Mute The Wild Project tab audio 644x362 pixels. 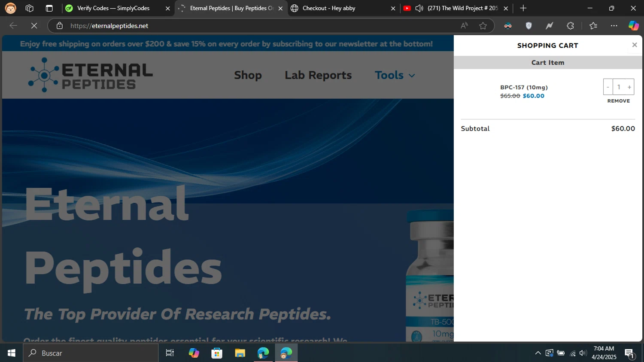click(419, 8)
